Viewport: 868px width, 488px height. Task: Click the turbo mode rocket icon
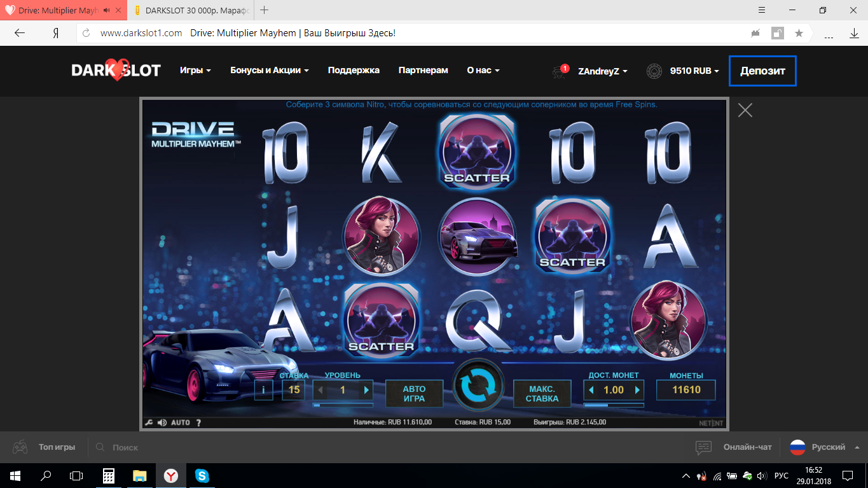(x=756, y=33)
